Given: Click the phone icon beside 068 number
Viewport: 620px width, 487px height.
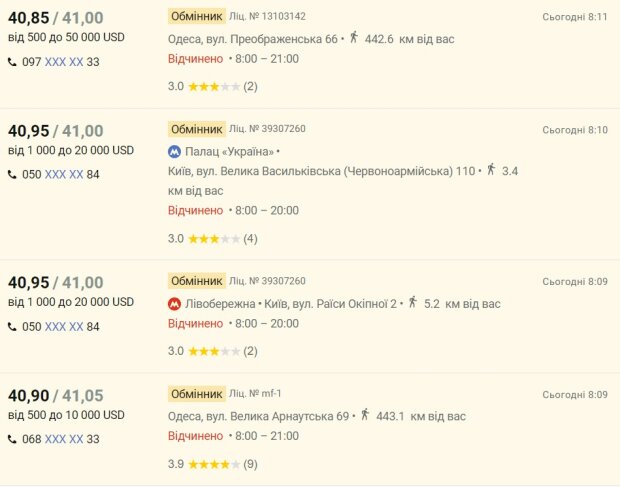Looking at the screenshot, I should point(12,439).
